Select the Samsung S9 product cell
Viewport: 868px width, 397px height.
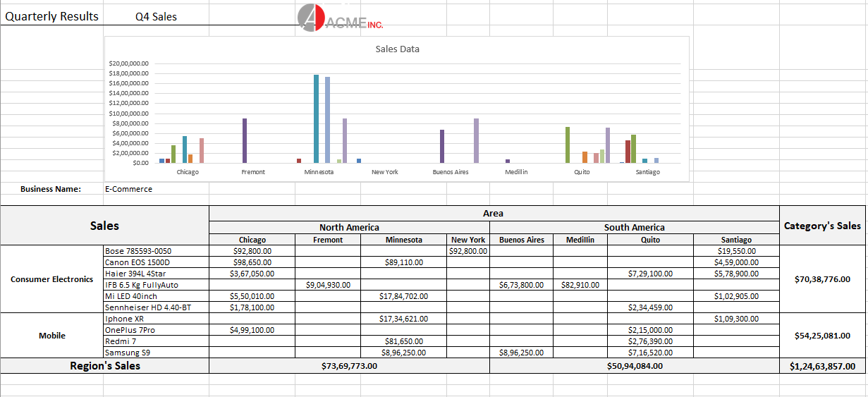(157, 353)
